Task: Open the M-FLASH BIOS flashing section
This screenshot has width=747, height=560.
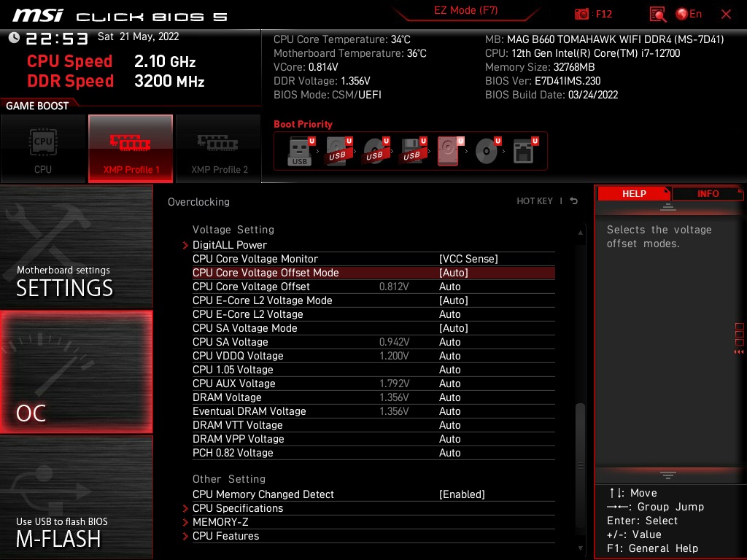Action: 76,497
